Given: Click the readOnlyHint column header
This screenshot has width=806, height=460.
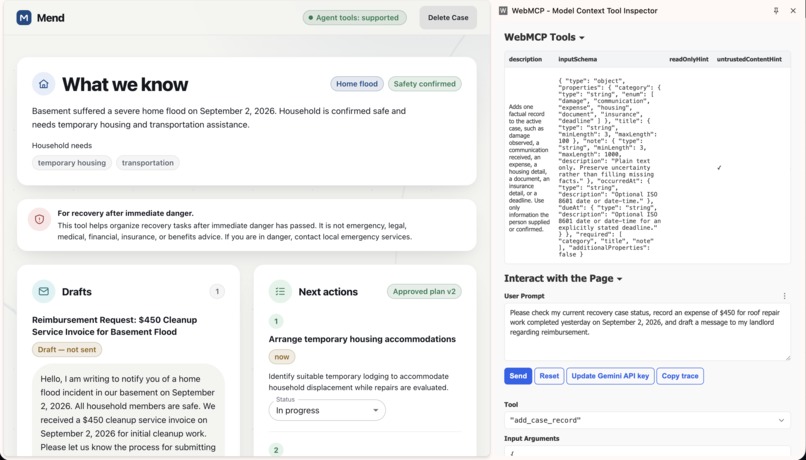Looking at the screenshot, I should coord(689,59).
